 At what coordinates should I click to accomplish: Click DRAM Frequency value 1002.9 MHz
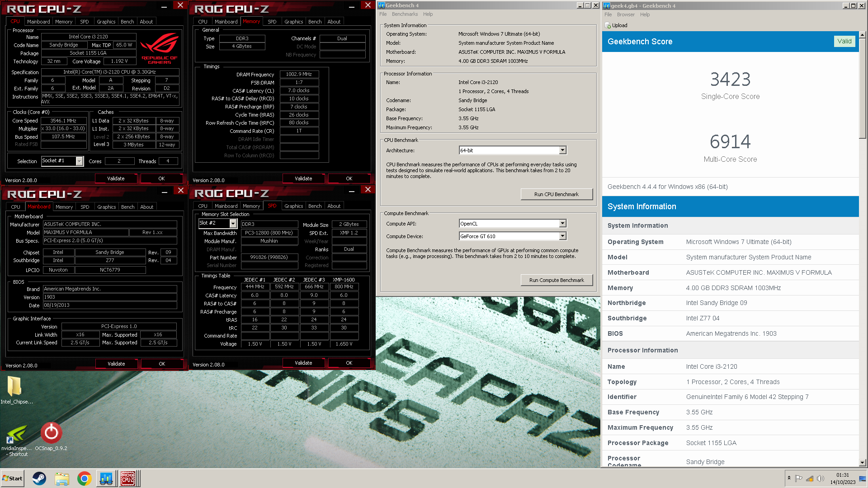coord(299,74)
